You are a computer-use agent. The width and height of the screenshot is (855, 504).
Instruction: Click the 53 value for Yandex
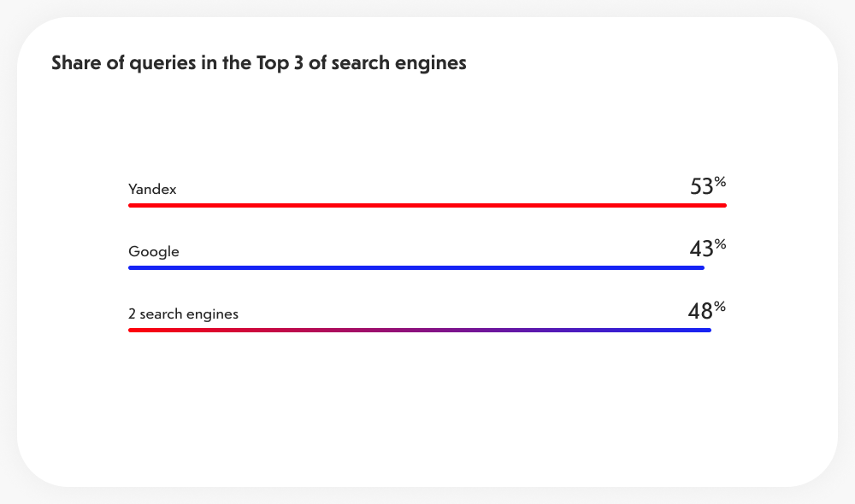(x=701, y=186)
